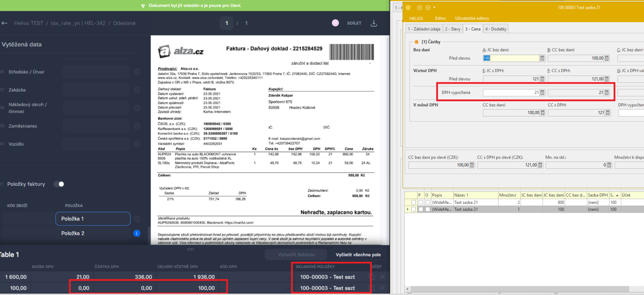Click the check icon beside Zaměstnanec

point(137,126)
